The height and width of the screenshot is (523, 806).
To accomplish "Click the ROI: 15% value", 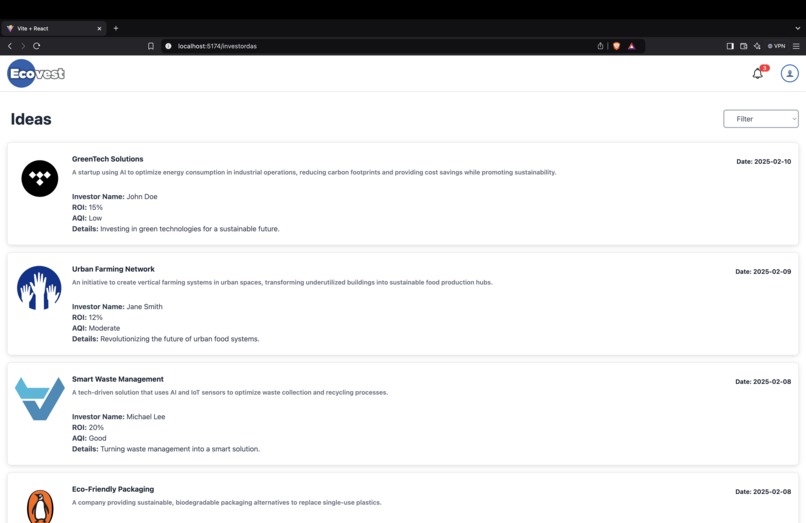I will (x=87, y=207).
